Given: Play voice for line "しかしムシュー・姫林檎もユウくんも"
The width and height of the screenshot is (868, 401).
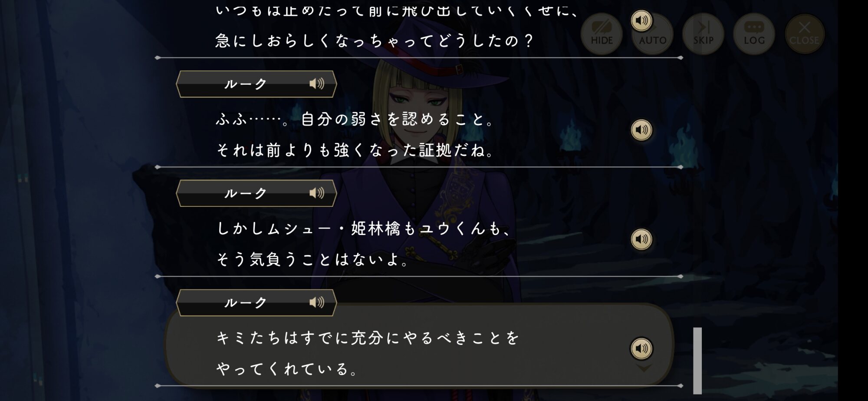Looking at the screenshot, I should (641, 239).
